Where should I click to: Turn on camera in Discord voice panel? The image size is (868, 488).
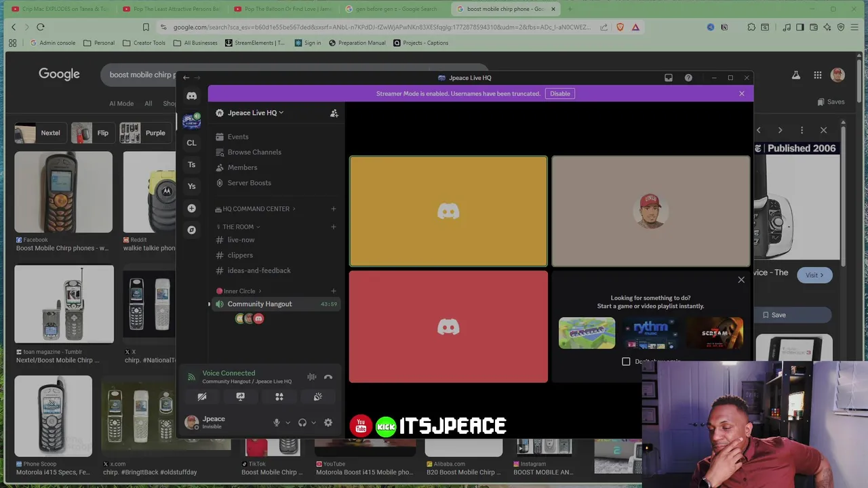point(201,396)
